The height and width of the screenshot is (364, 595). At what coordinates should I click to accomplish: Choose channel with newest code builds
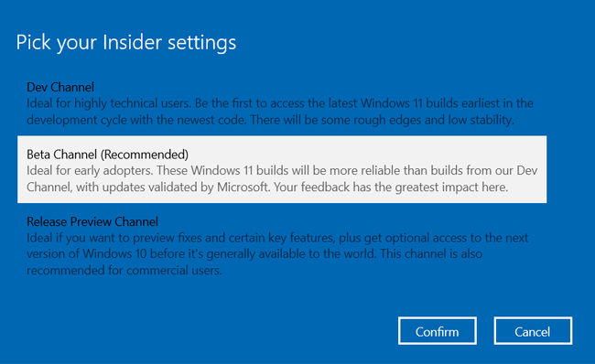point(282,103)
